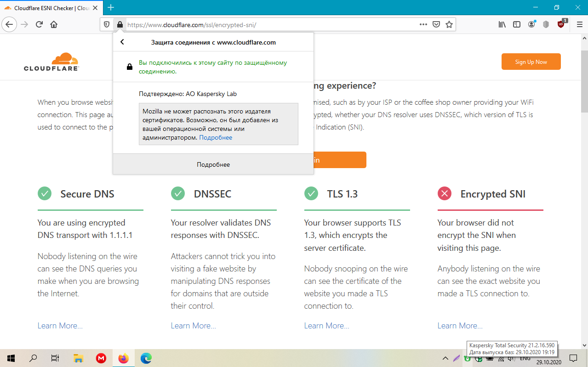Open Learn More under Encrypted SNI
This screenshot has width=588, height=367.
pos(460,326)
